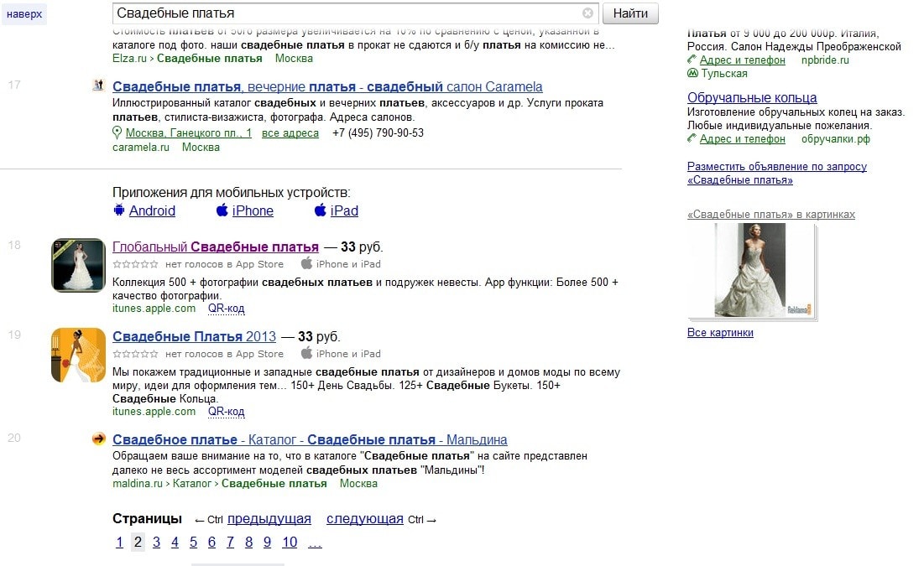Click the Apple icon beside iPad link
This screenshot has height=566, width=924.
(321, 210)
